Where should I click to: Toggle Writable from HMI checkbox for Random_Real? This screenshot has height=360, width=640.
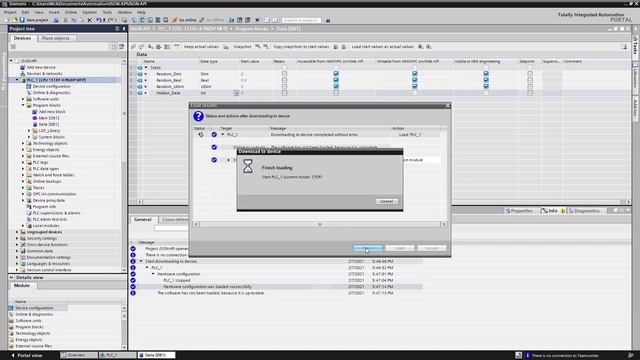coord(414,80)
